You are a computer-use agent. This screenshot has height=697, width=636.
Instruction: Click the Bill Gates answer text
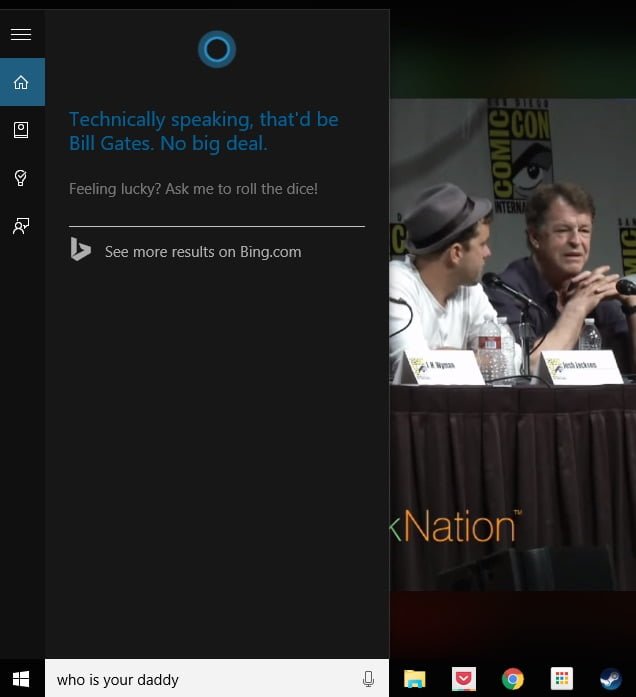tap(203, 131)
